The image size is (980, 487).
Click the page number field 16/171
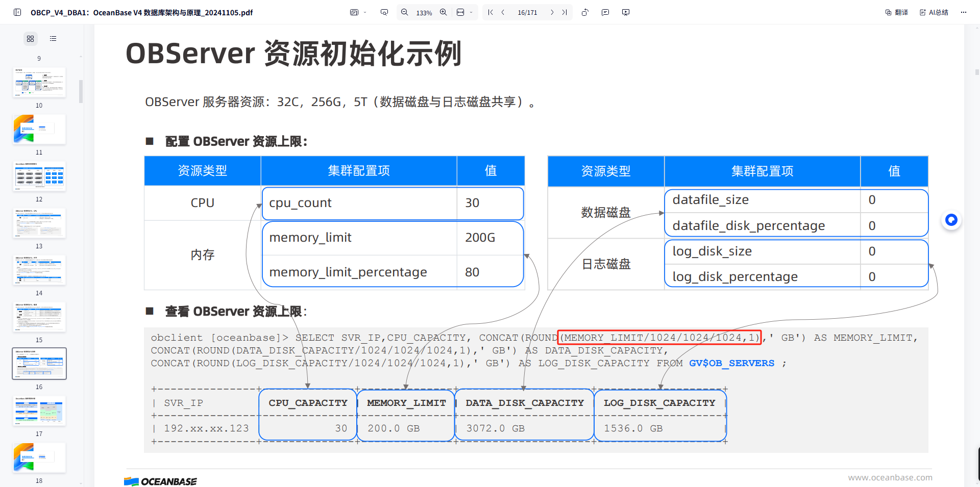[x=527, y=13]
